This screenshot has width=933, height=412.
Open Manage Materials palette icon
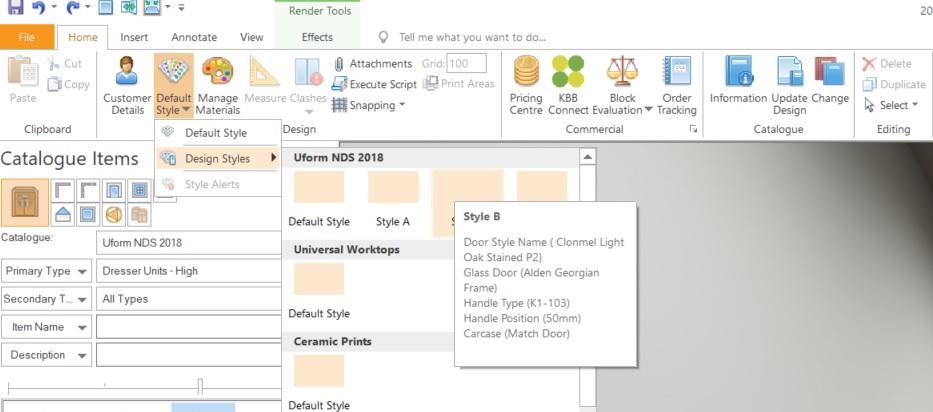click(218, 71)
